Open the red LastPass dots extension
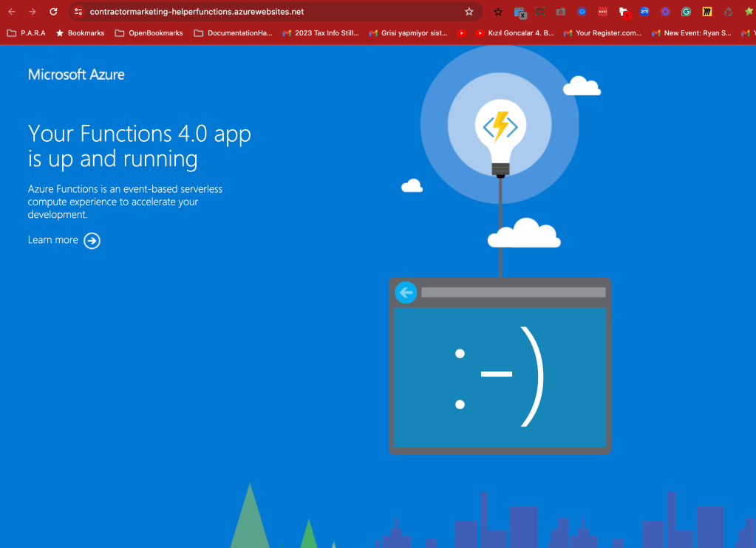The image size is (756, 548). (x=603, y=12)
